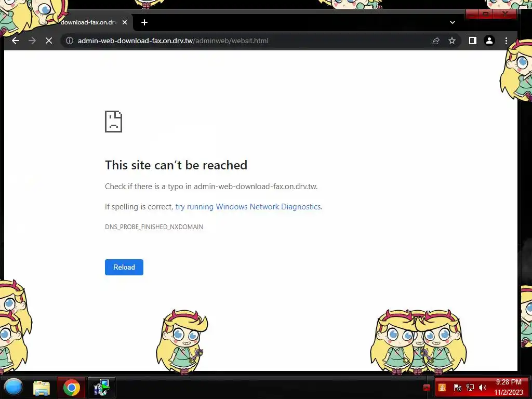The image size is (532, 399).
Task: Close the download-fax.on.drv tab
Action: point(125,22)
